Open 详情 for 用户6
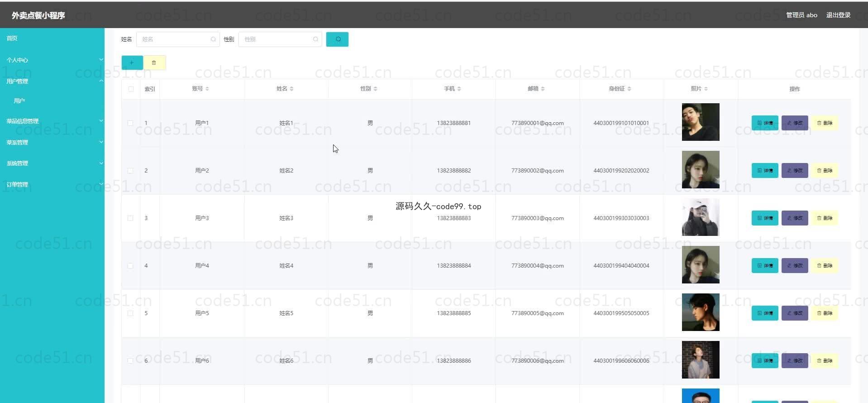 pos(765,361)
